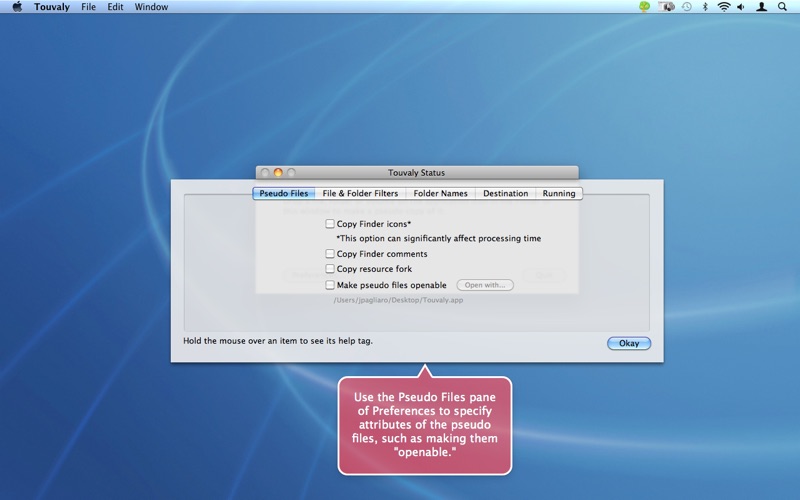
Task: Open the Edit menu
Action: pos(115,7)
